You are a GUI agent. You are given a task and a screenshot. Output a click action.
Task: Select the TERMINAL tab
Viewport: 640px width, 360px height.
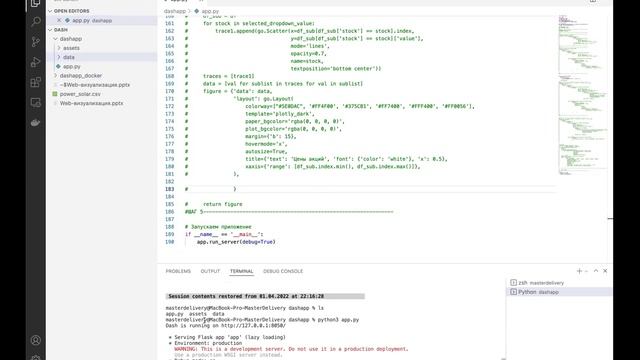pos(241,271)
